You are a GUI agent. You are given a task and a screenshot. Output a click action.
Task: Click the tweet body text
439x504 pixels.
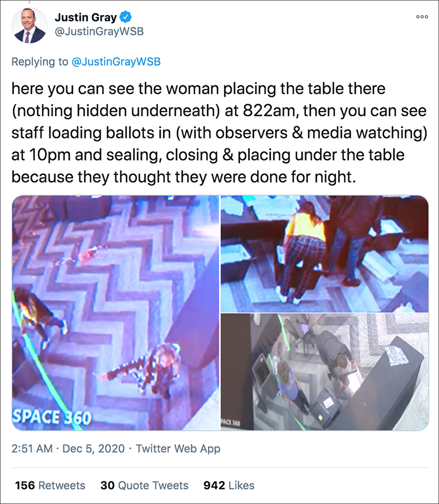219,133
